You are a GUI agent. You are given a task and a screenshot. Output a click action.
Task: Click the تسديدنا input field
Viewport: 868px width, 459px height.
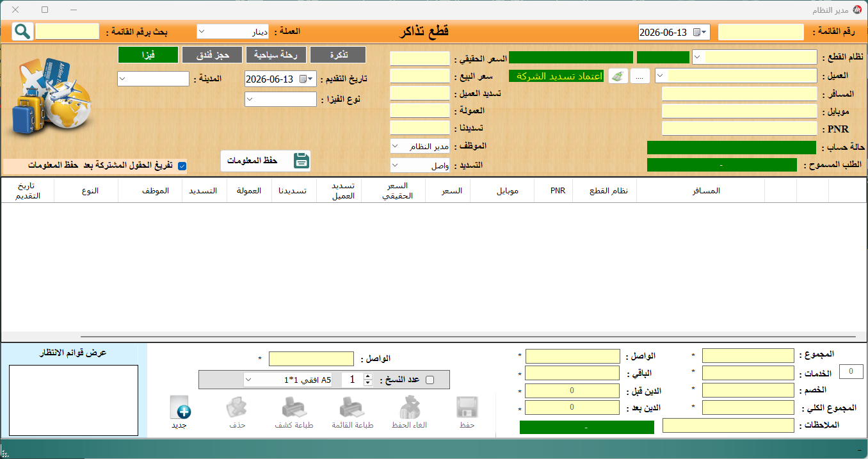click(x=420, y=128)
